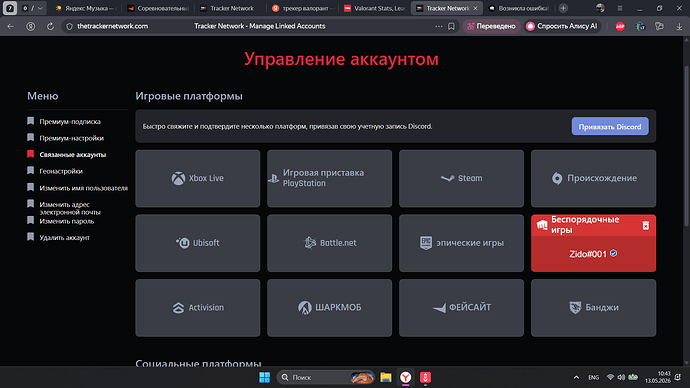Open the Ubisoft platform card

[x=198, y=243]
